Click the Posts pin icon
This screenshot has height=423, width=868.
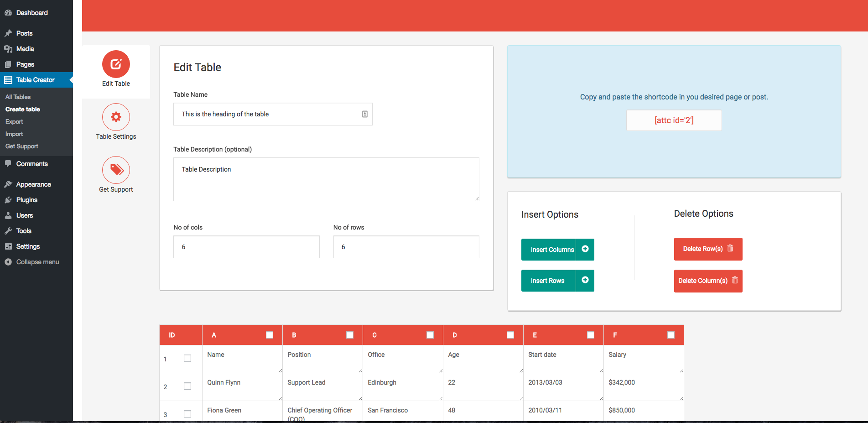(x=8, y=33)
